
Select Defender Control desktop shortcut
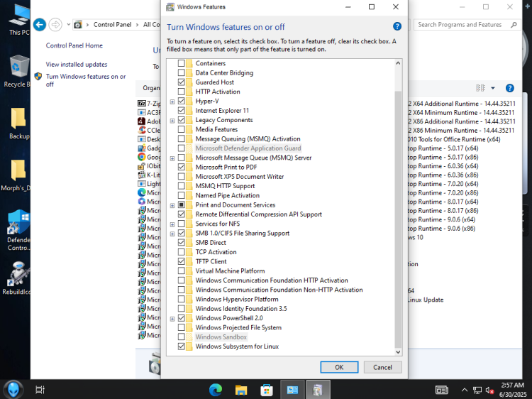point(18,230)
